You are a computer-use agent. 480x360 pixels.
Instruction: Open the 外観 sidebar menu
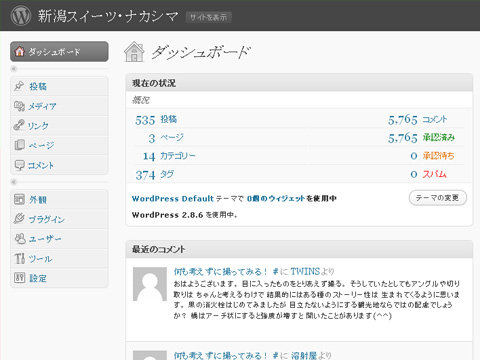pos(59,199)
